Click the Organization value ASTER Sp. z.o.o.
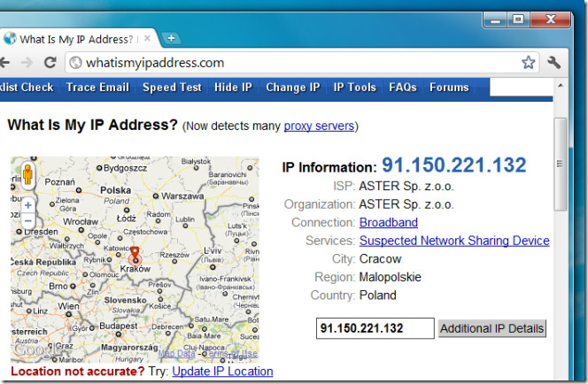Screen dimensions: 588x384 pyautogui.click(x=406, y=204)
